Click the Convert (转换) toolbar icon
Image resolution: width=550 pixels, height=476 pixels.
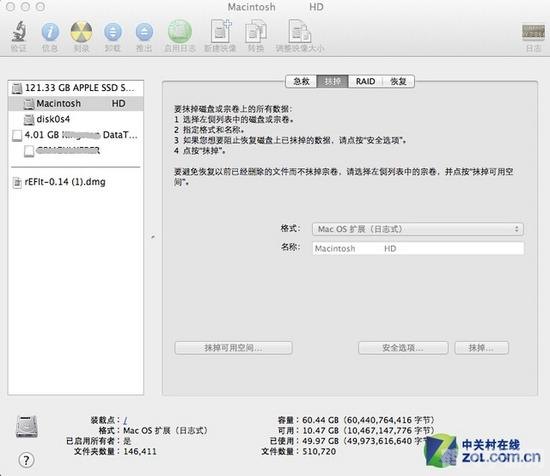point(256,32)
